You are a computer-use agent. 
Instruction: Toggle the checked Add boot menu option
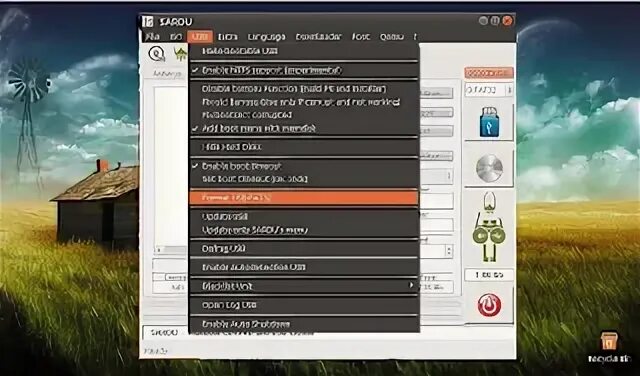pos(304,129)
